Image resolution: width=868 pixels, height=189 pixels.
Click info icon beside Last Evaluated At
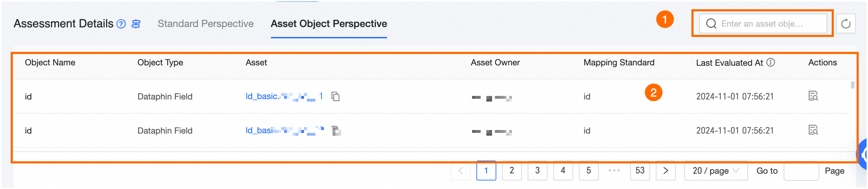coord(771,63)
